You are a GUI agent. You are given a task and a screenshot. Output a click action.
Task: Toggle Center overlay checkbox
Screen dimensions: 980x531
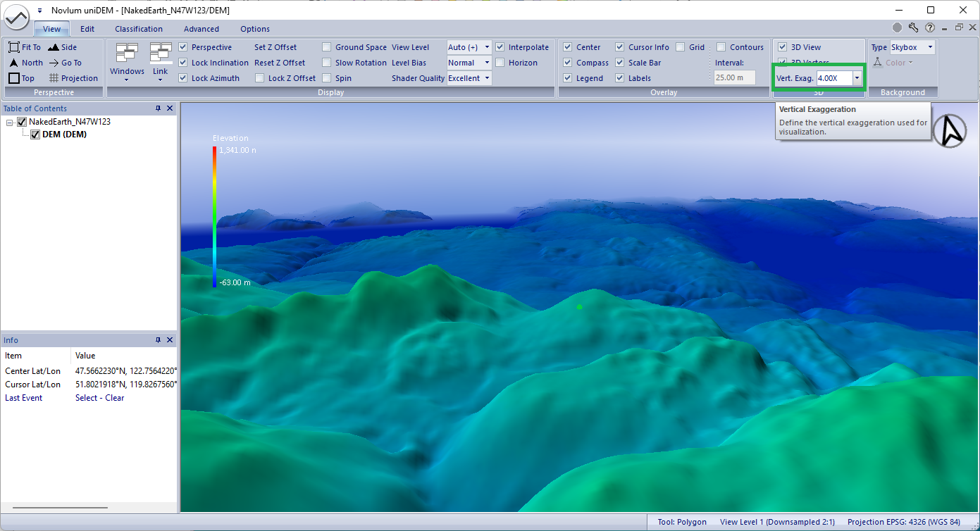(568, 47)
